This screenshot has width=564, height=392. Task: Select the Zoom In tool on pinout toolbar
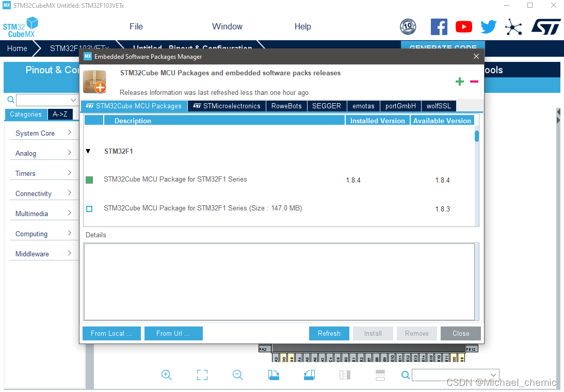pos(166,375)
